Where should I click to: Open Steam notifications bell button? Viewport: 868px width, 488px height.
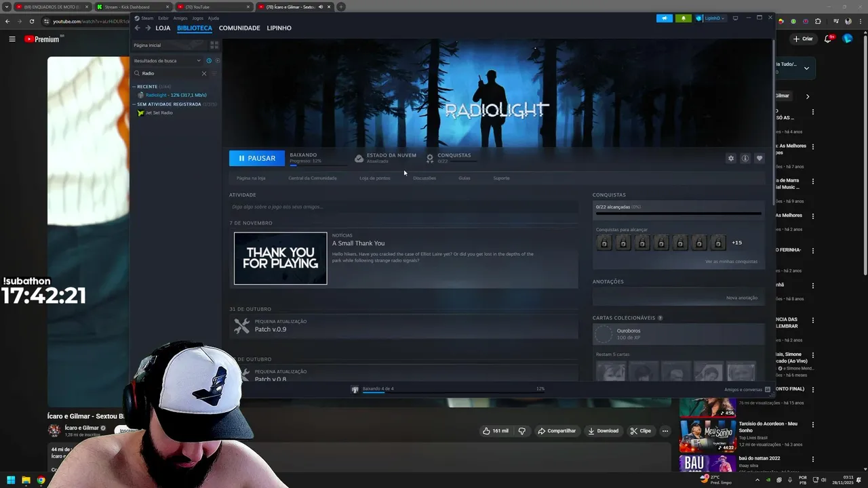coord(683,18)
